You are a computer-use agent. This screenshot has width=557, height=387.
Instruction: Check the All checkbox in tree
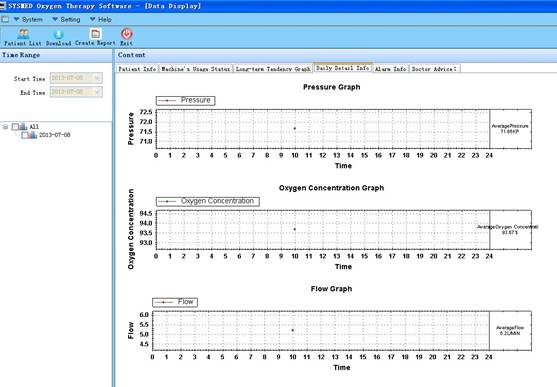coord(15,127)
